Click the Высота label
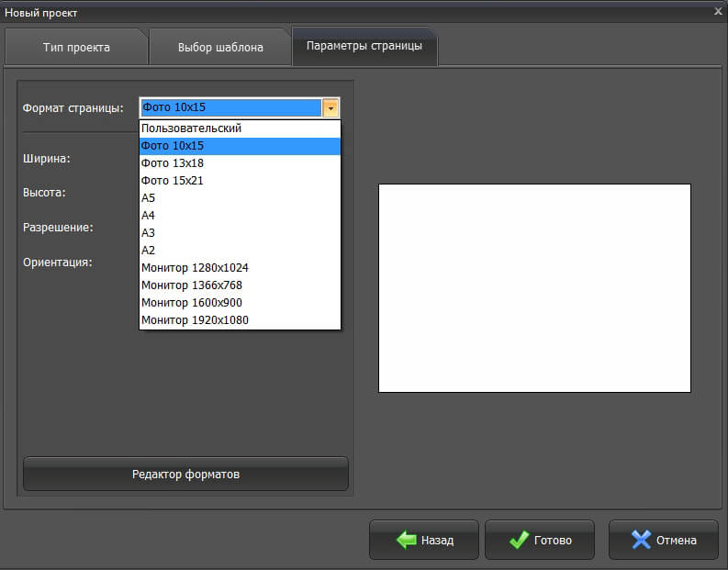 click(45, 193)
